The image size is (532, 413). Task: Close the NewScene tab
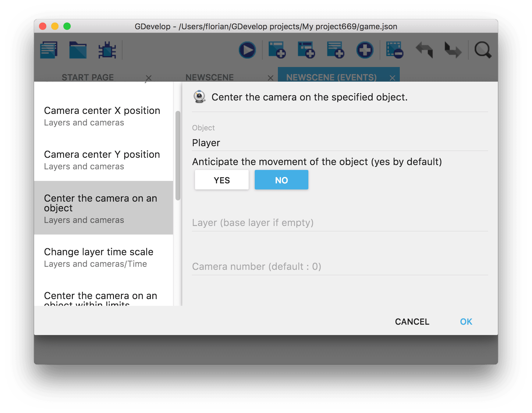click(270, 78)
